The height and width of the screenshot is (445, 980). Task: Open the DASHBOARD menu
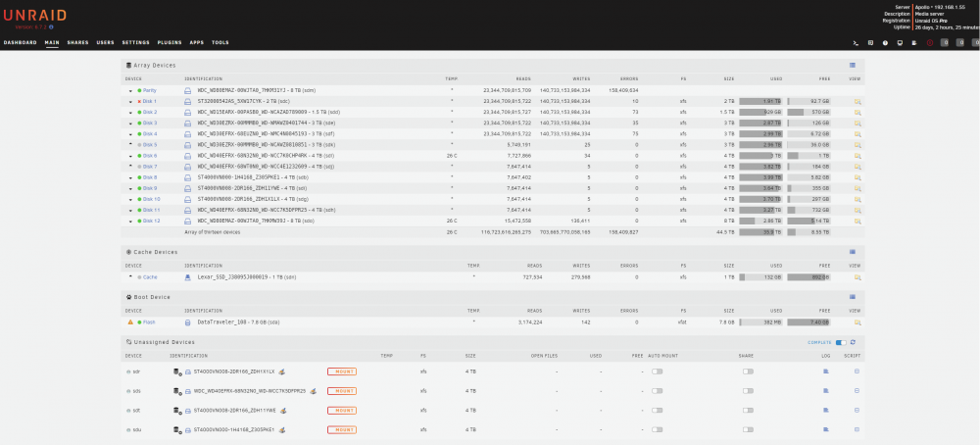(x=20, y=42)
